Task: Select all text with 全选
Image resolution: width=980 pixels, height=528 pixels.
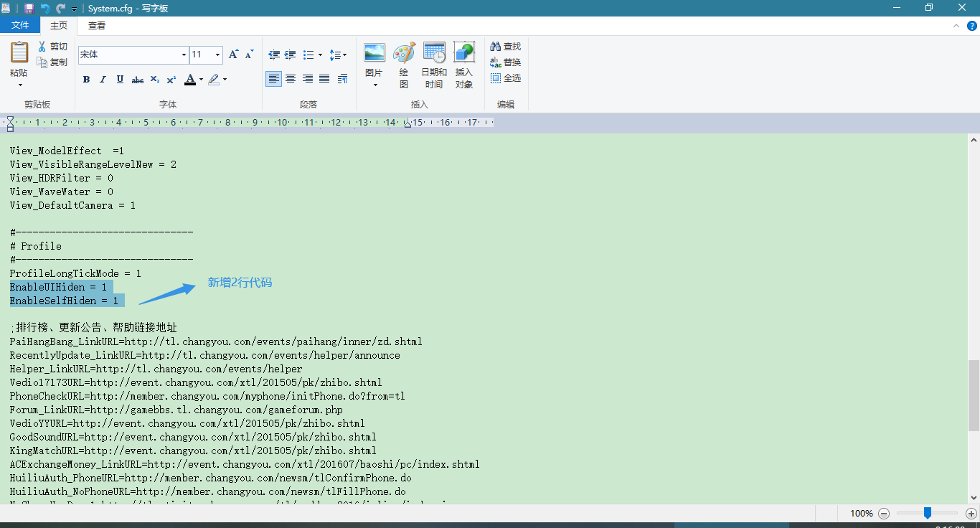Action: tap(506, 77)
